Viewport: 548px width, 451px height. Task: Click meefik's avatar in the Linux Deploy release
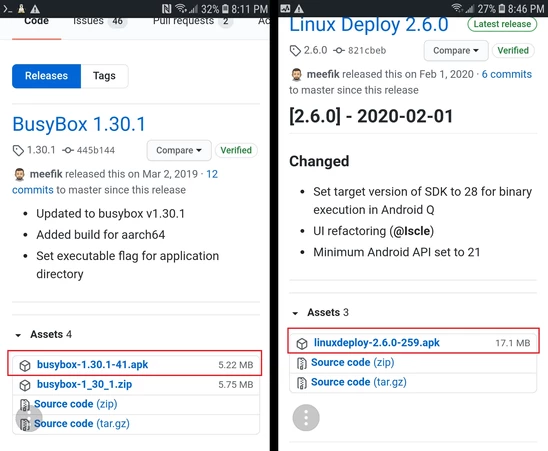296,74
